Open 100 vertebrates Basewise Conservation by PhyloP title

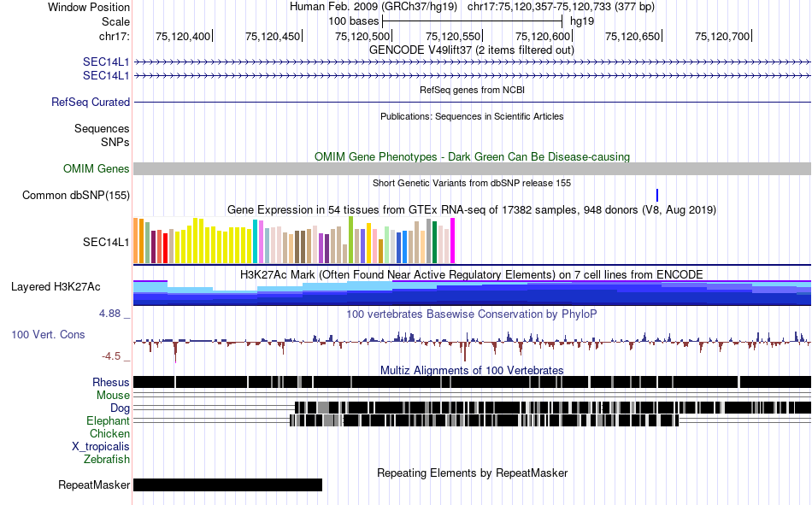(472, 314)
